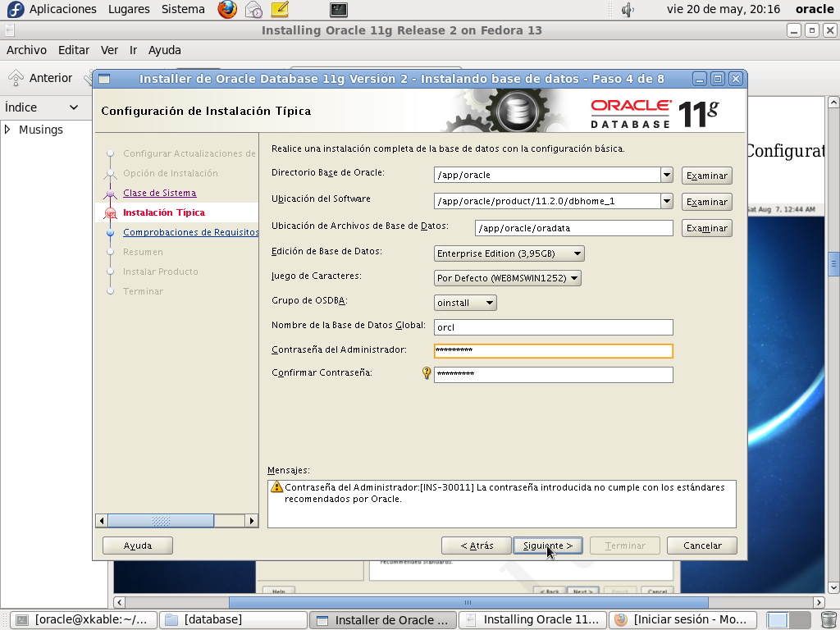Switch to Installing Oracle 11 taskbar item

(532, 620)
